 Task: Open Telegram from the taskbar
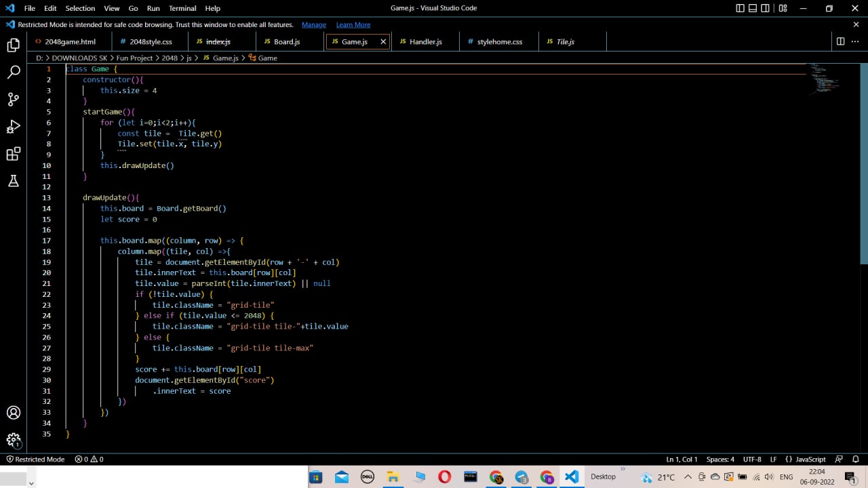click(x=521, y=476)
